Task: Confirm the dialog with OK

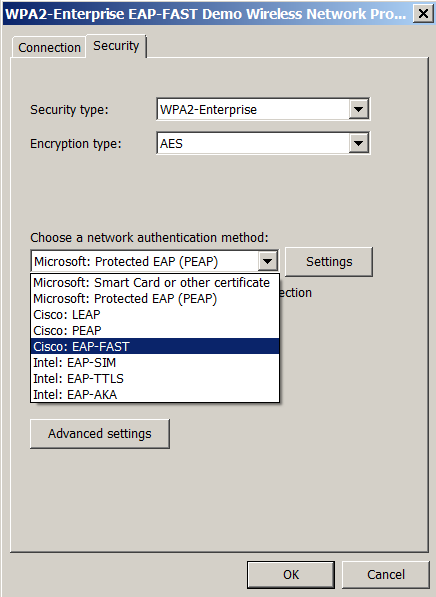Action: point(291,575)
